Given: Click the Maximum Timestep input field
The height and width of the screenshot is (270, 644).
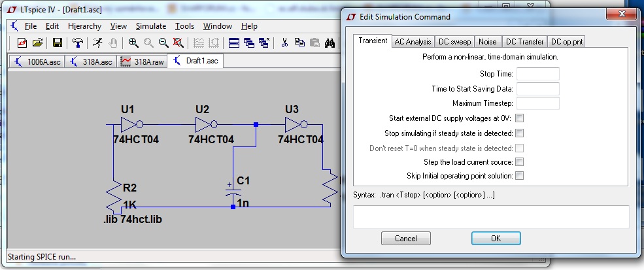Looking at the screenshot, I should (x=537, y=103).
